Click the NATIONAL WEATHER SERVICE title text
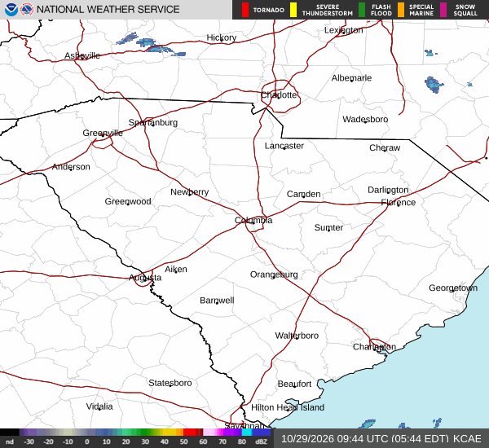 [x=108, y=10]
